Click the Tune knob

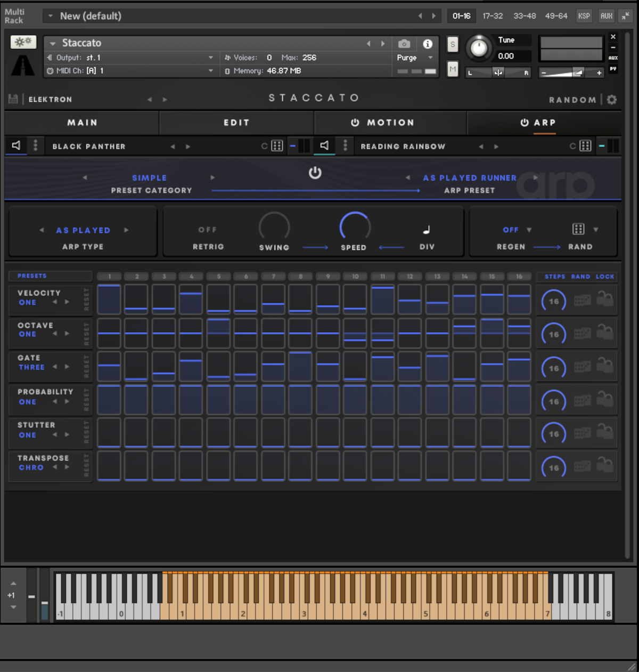point(479,48)
